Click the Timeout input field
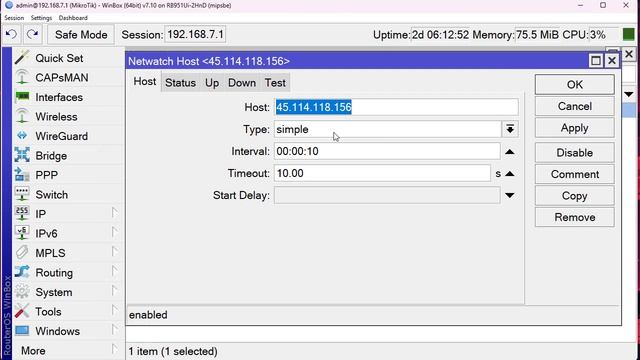The width and height of the screenshot is (640, 360). tap(382, 173)
